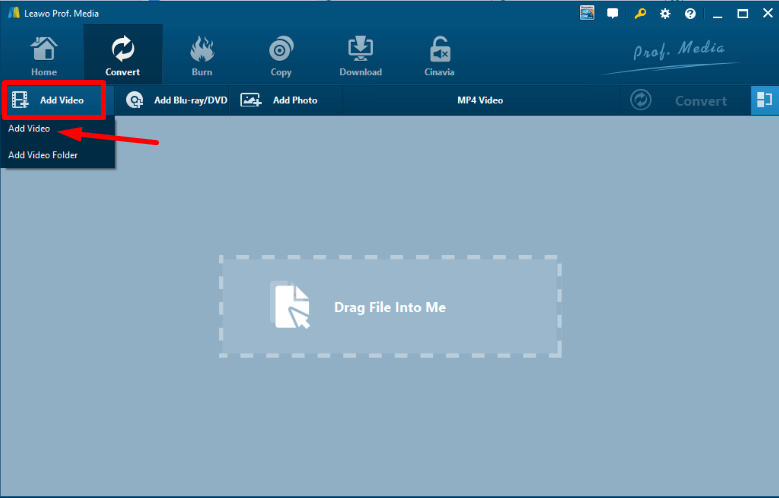Click the Drag File Into Me area

pos(390,307)
